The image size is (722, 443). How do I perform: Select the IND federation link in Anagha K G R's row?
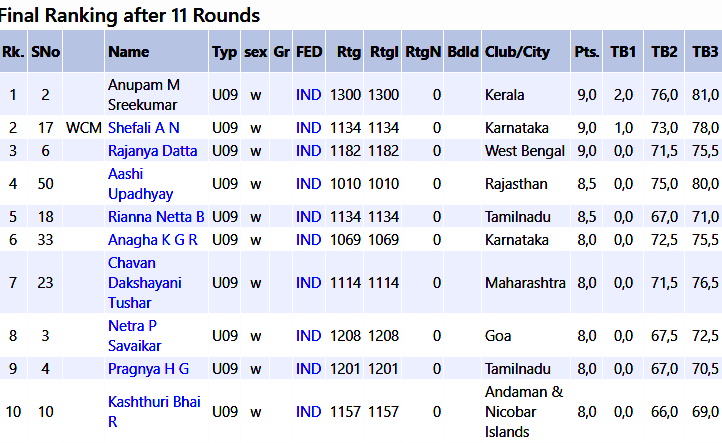click(x=309, y=240)
